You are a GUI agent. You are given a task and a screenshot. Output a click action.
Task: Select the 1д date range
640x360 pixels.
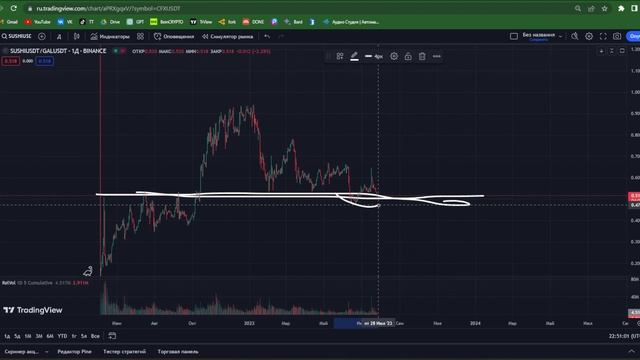point(7,336)
